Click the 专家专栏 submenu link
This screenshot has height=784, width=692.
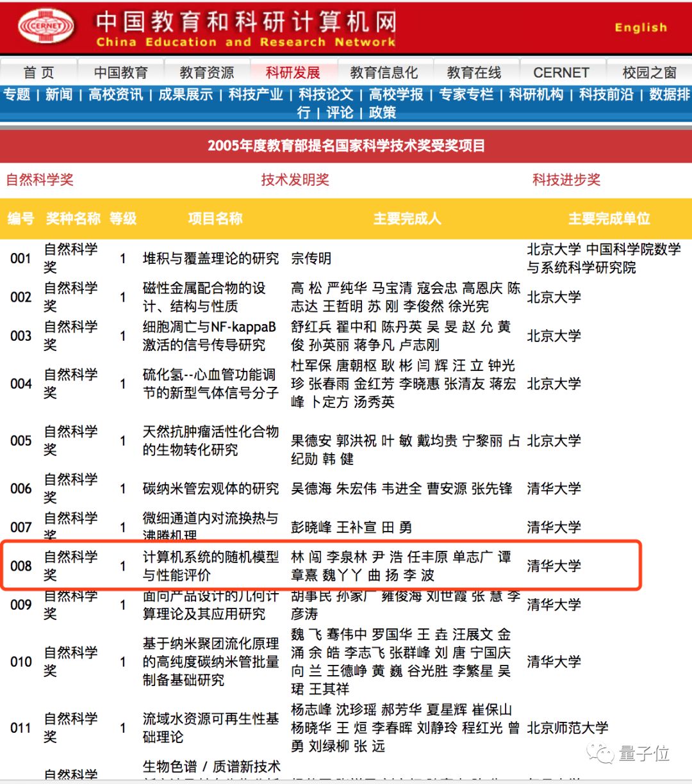point(466,95)
